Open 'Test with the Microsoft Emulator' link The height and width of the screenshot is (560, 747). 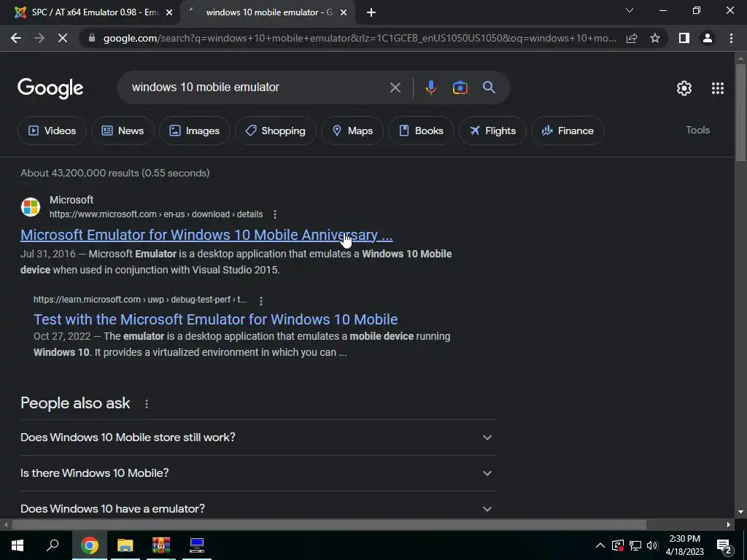[215, 319]
